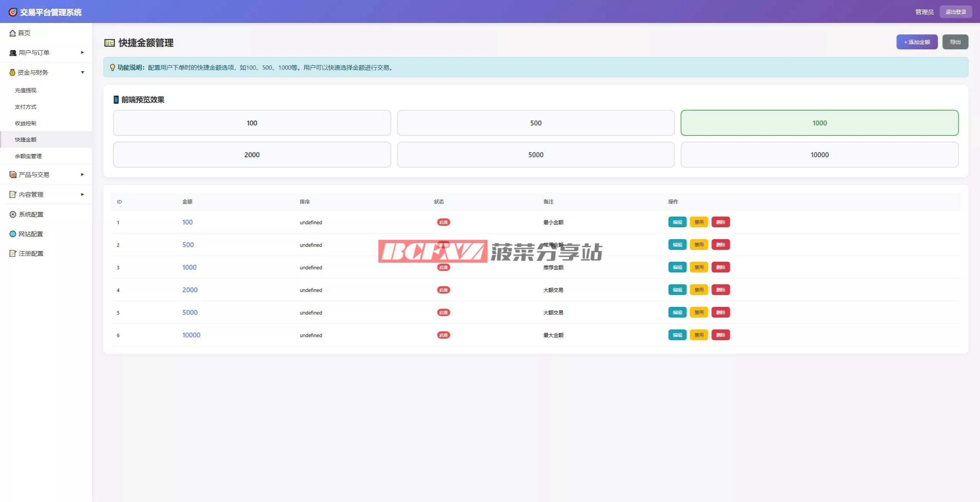Select the 5000 preview amount tile

pyautogui.click(x=536, y=155)
